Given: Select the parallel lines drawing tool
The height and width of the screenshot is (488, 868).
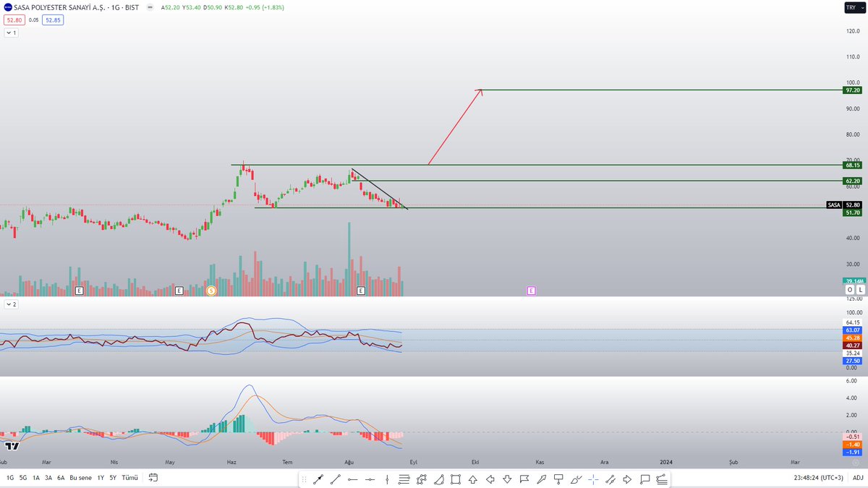Looking at the screenshot, I should pos(404,479).
